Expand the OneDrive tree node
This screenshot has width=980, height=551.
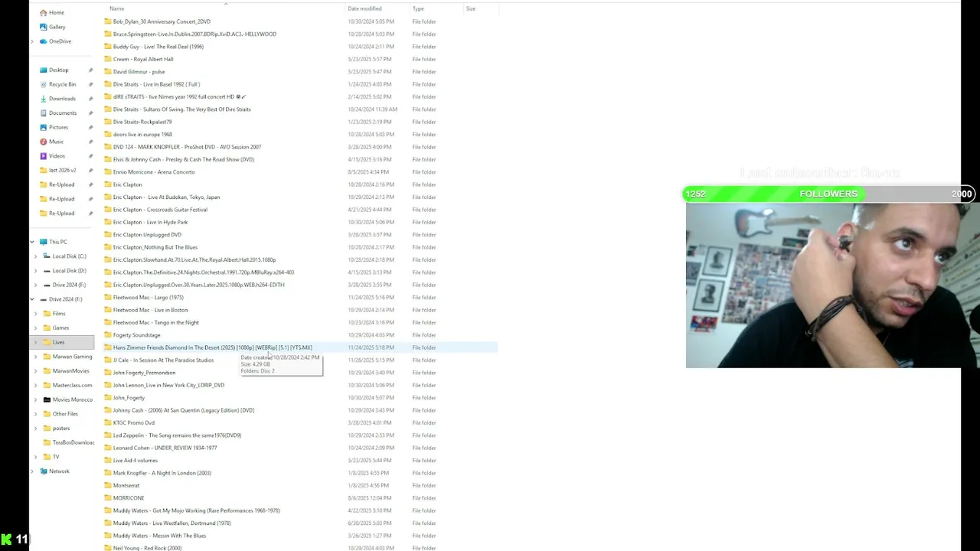(32, 41)
